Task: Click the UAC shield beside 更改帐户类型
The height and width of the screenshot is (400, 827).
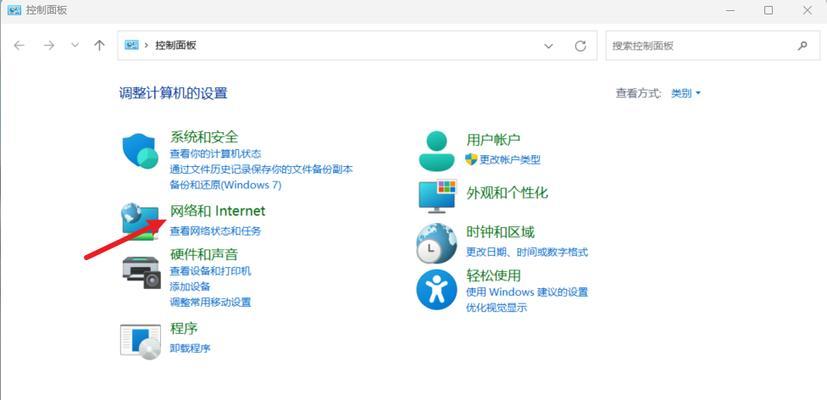Action: pyautogui.click(x=471, y=159)
